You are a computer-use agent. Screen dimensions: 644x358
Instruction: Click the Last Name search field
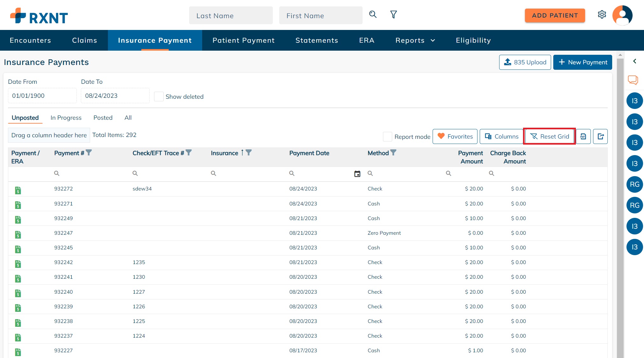[x=231, y=15]
